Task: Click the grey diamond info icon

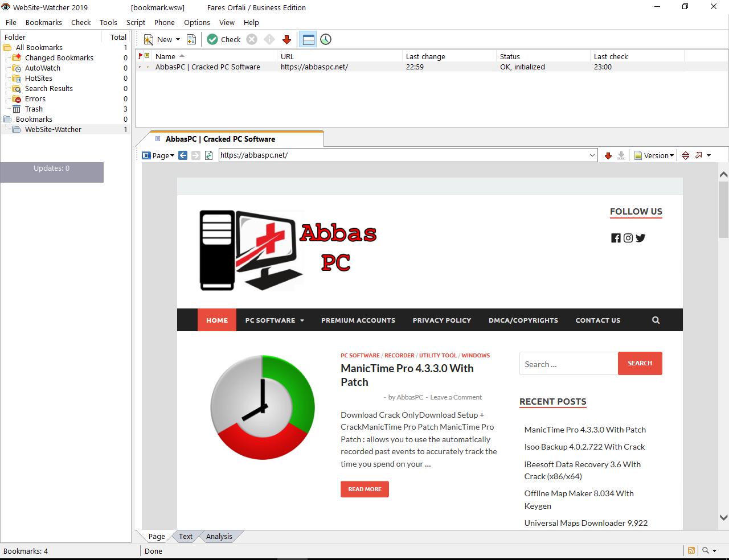Action: 269,39
